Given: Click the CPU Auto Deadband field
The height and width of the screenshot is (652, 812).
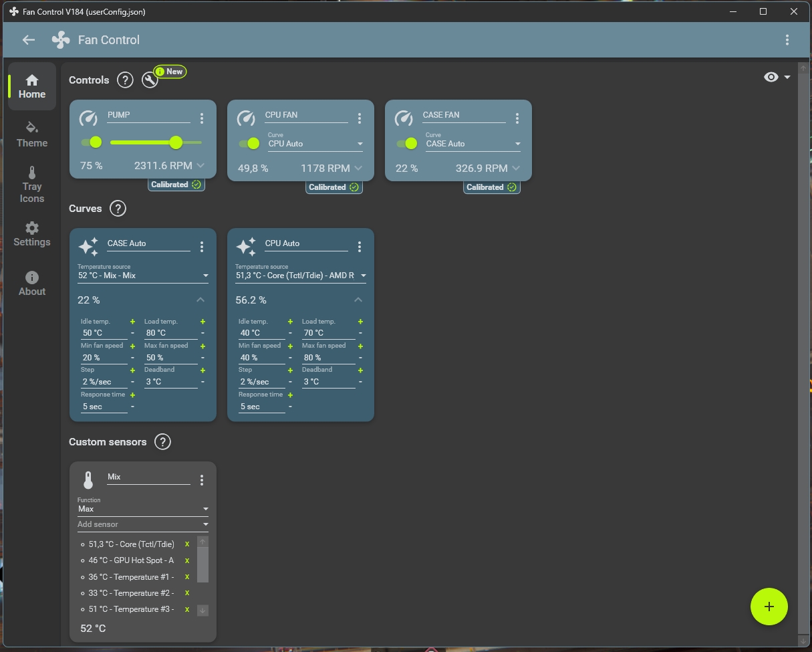Looking at the screenshot, I should click(x=328, y=382).
